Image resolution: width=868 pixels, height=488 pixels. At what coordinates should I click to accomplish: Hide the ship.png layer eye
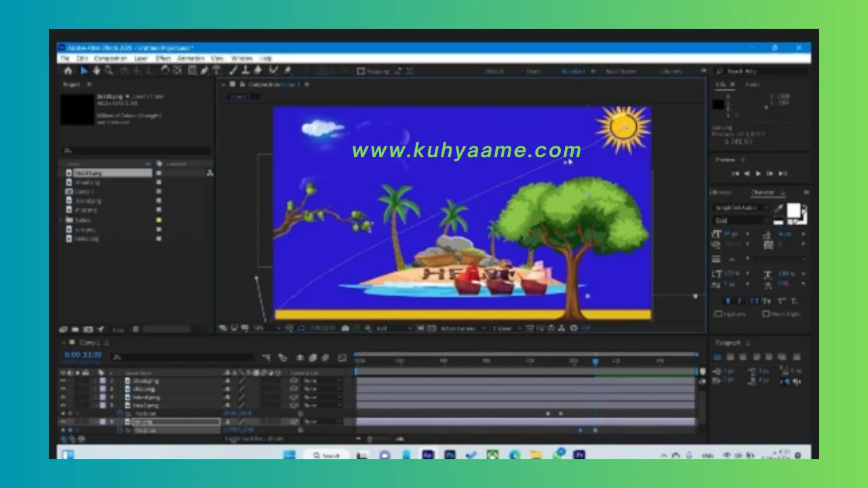point(64,389)
